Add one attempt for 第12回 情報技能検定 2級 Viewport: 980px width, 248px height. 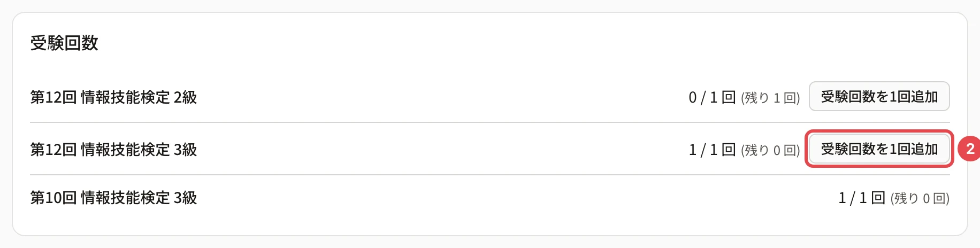(x=879, y=96)
